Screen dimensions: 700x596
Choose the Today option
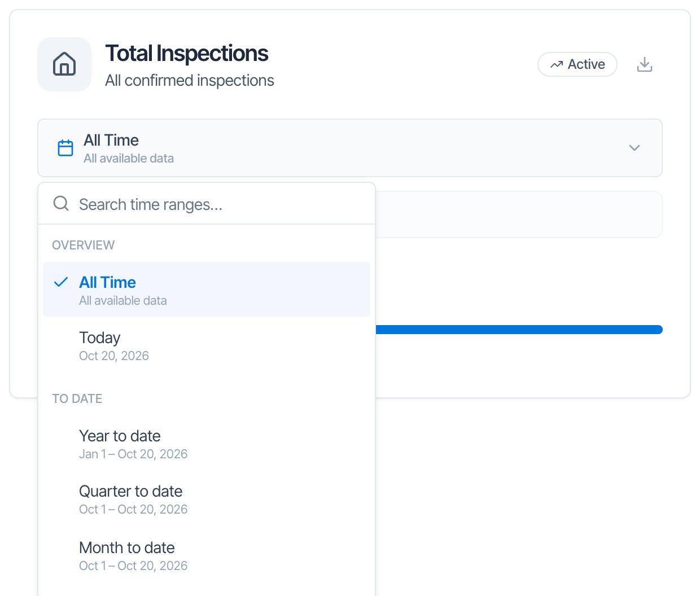click(207, 346)
